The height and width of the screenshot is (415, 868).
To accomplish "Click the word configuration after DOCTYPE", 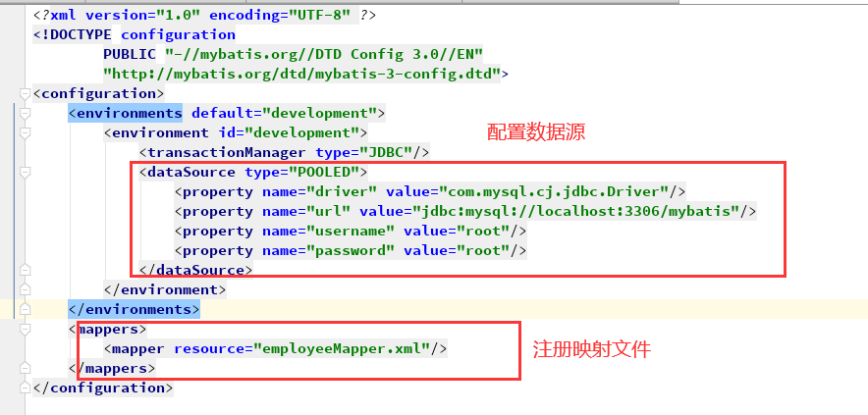I will point(179,35).
